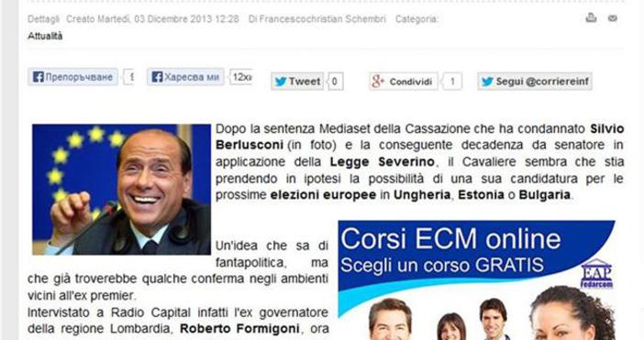The height and width of the screenshot is (340, 644).
Task: Follow @corriereinf on Twitter
Action: click(x=535, y=82)
